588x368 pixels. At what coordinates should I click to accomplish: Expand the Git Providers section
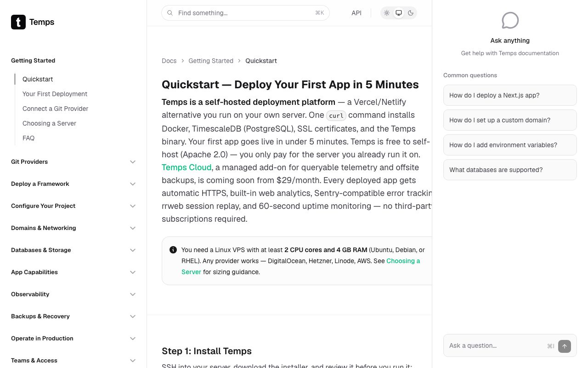(x=73, y=162)
